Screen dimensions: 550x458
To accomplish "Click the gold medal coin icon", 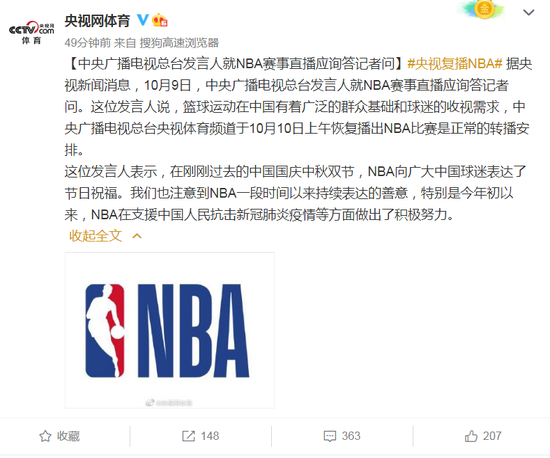I will coord(484,9).
